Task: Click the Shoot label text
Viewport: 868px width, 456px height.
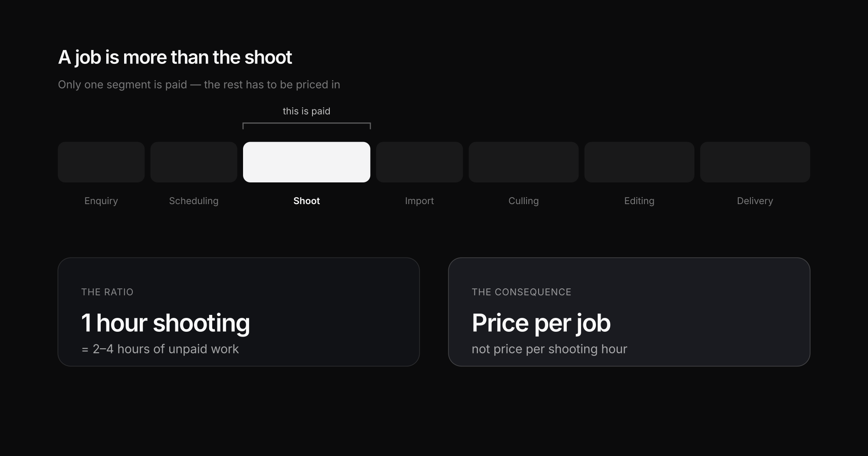Action: click(x=306, y=201)
